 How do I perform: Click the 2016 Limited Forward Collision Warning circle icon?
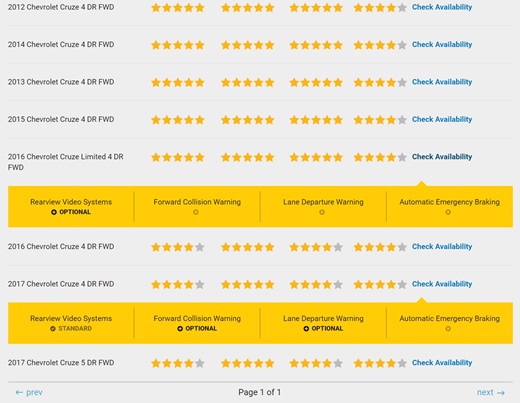point(196,212)
